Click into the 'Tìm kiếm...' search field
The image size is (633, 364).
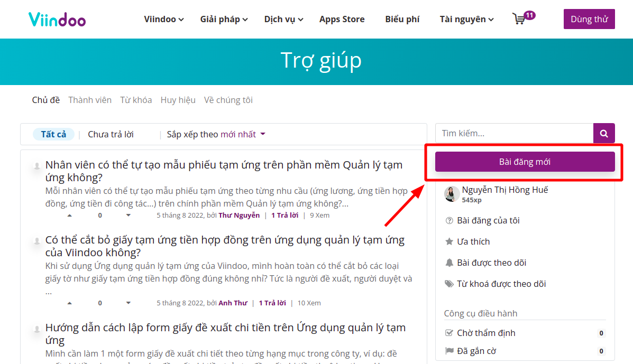click(x=515, y=134)
